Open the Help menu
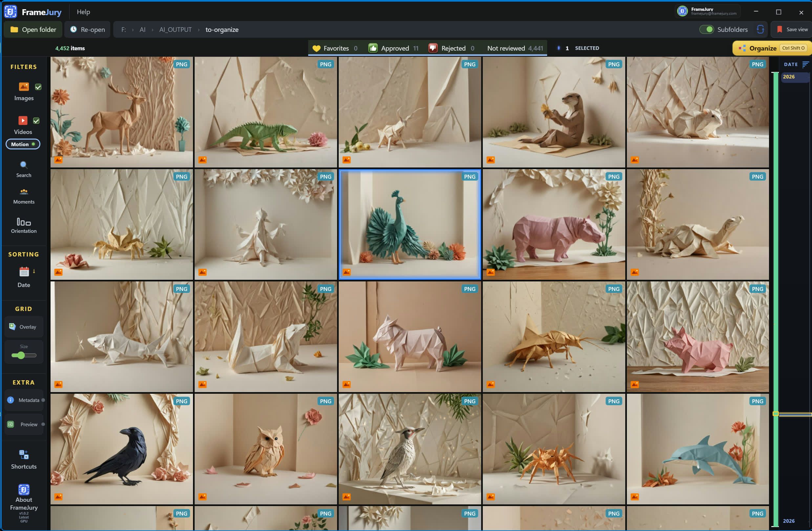812x531 pixels. coord(83,12)
